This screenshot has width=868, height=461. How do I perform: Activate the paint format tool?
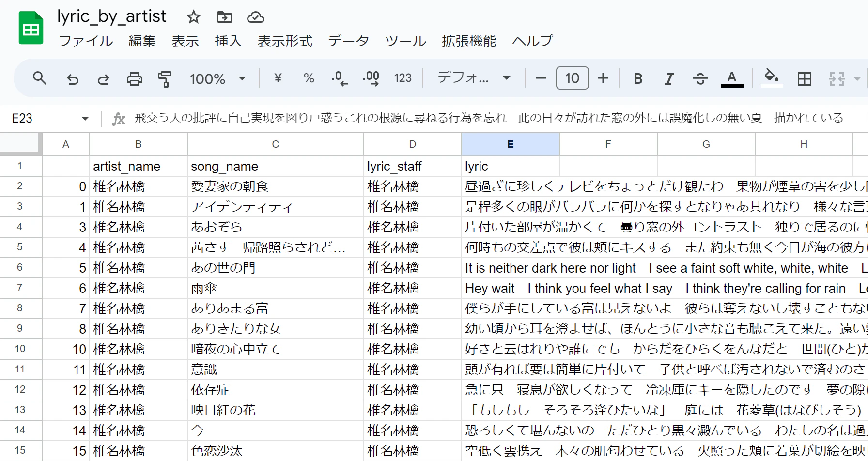165,78
